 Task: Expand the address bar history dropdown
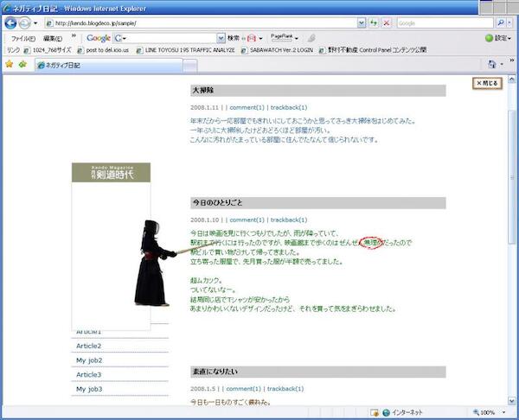pos(362,23)
